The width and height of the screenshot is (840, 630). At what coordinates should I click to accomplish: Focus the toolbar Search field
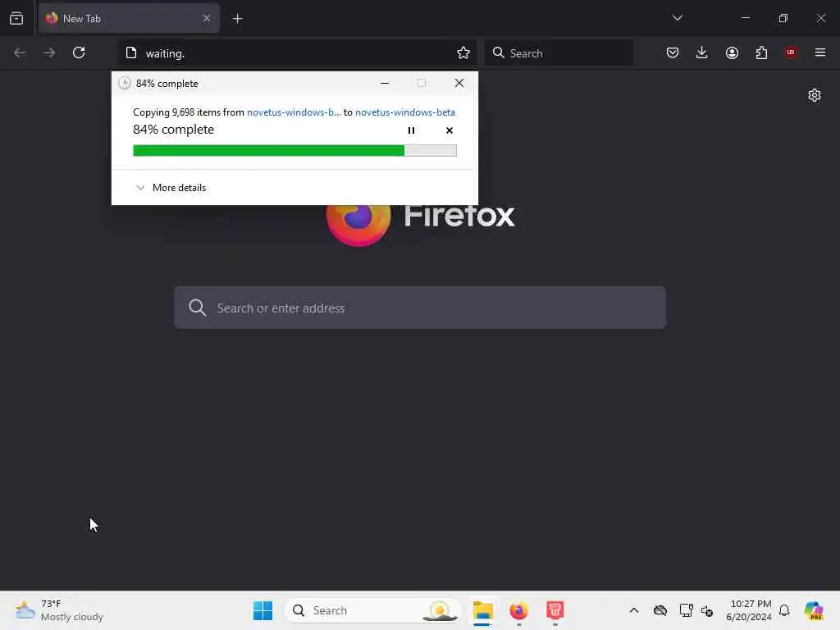(x=559, y=53)
